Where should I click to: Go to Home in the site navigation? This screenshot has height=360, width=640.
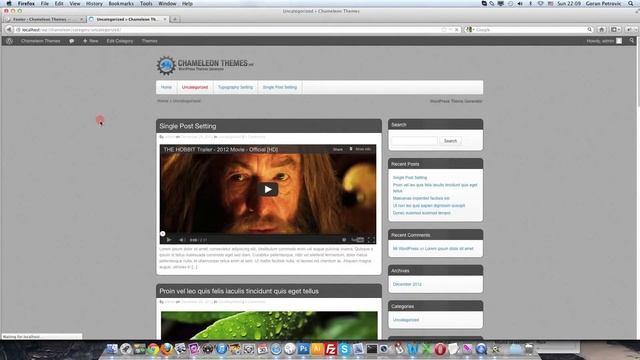tap(166, 87)
